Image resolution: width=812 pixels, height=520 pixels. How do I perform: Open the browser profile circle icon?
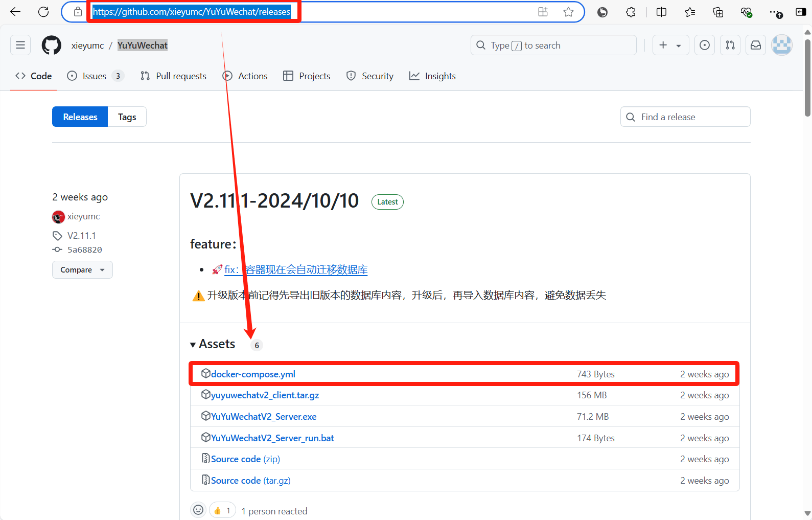point(602,12)
